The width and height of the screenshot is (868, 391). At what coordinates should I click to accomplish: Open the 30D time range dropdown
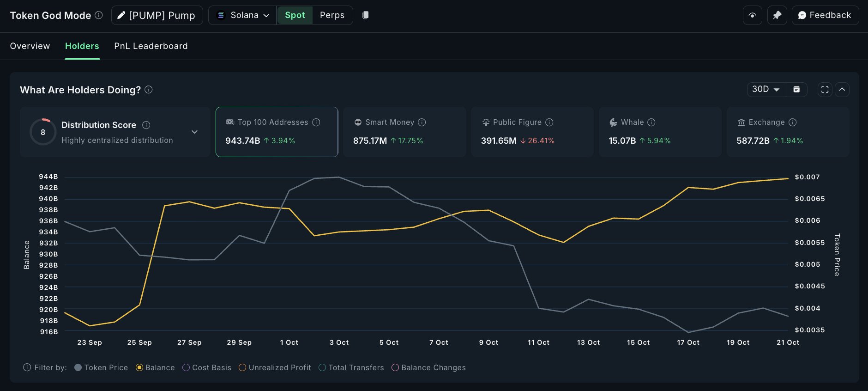[x=766, y=89]
